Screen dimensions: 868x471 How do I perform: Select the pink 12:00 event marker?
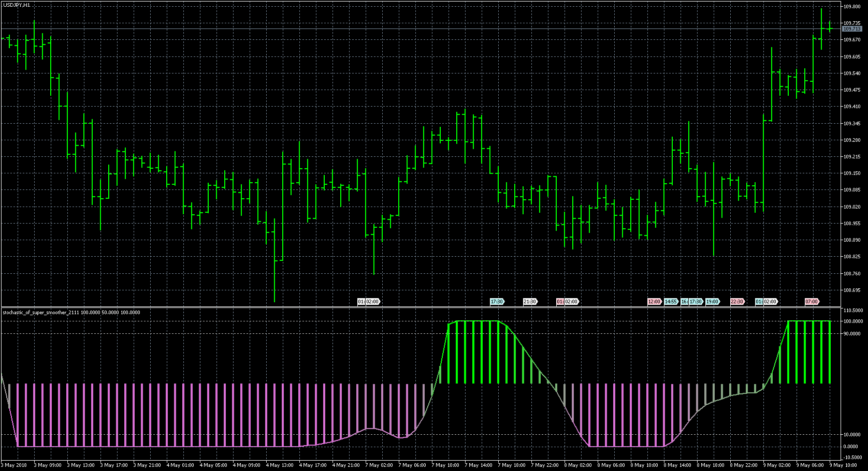point(654,302)
